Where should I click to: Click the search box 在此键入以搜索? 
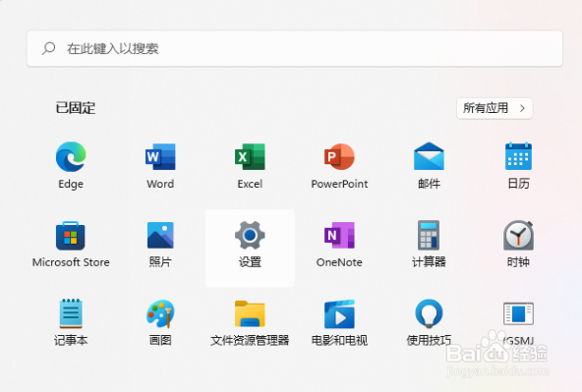[295, 48]
